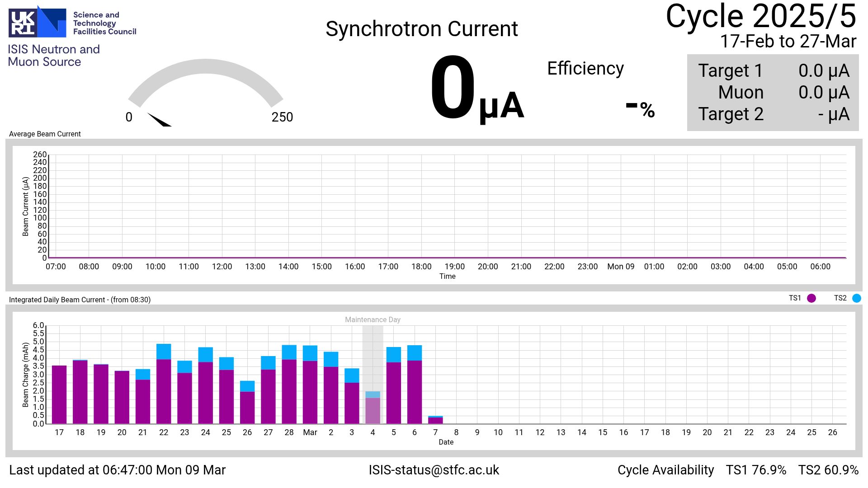The height and width of the screenshot is (488, 868).
Task: Click the grey gauge arc
Action: coord(206,66)
